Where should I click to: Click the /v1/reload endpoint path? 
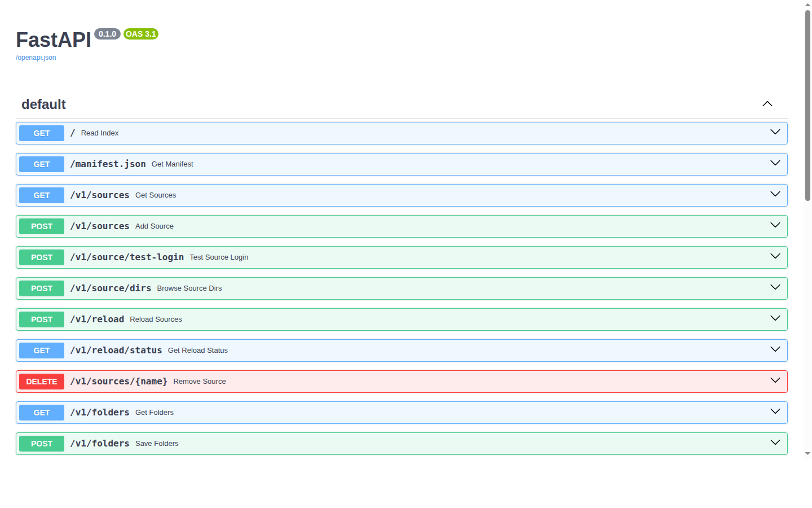pyautogui.click(x=97, y=319)
